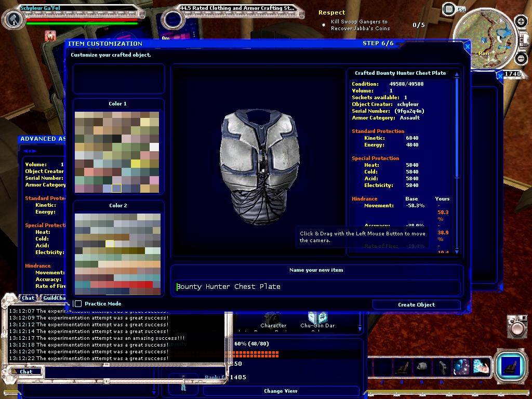The width and height of the screenshot is (532, 399).
Task: Click the arrows icon in Advanced Assault window
Action: (x=30, y=151)
